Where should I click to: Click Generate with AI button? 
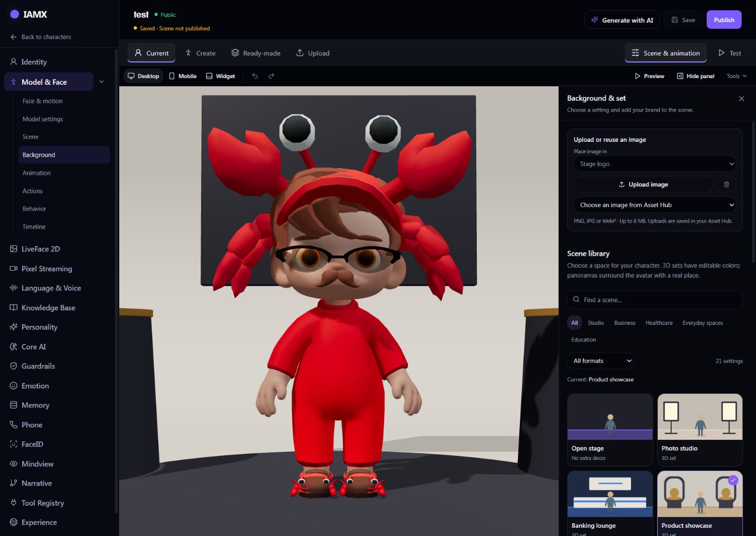[622, 20]
